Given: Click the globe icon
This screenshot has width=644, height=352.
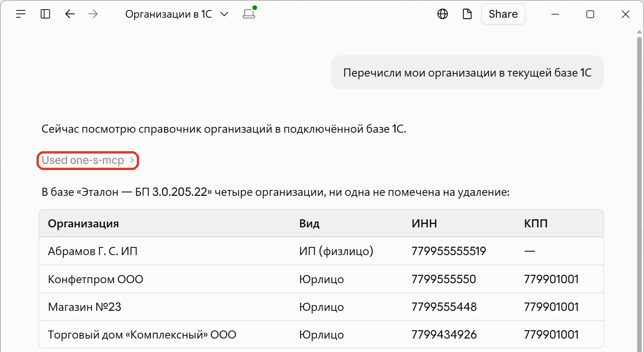Looking at the screenshot, I should tap(443, 14).
